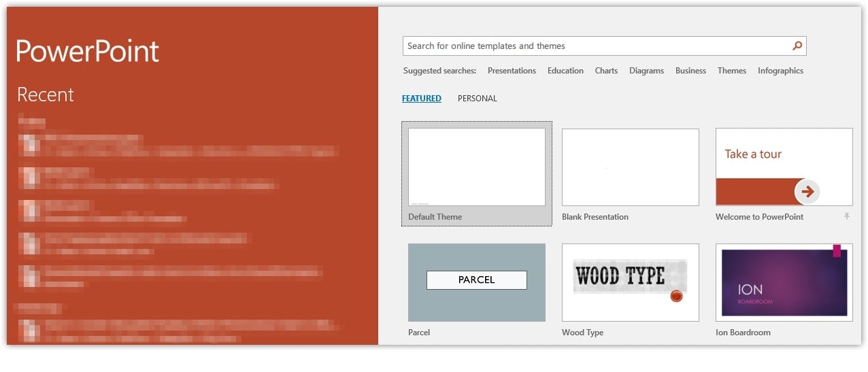Select the Default Theme thumbnail
This screenshot has height=372, width=868.
(477, 167)
